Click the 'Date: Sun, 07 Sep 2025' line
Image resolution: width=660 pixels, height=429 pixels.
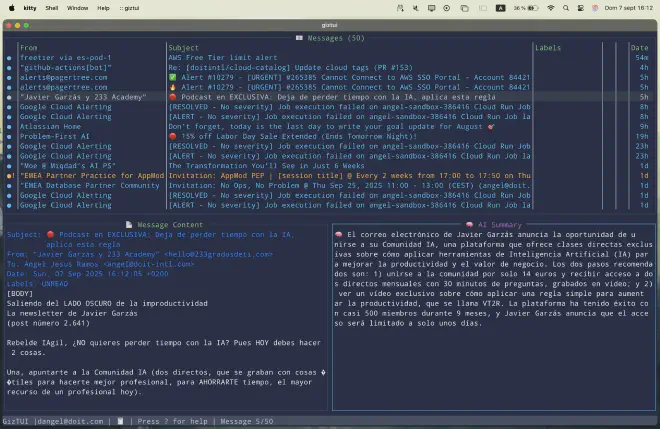87,274
